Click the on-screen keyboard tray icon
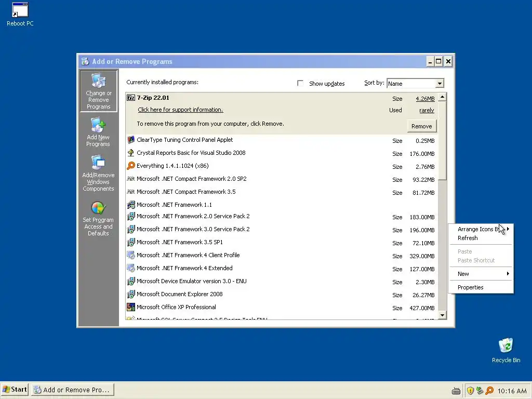Screen dimensions: 532x399 pyautogui.click(x=456, y=391)
